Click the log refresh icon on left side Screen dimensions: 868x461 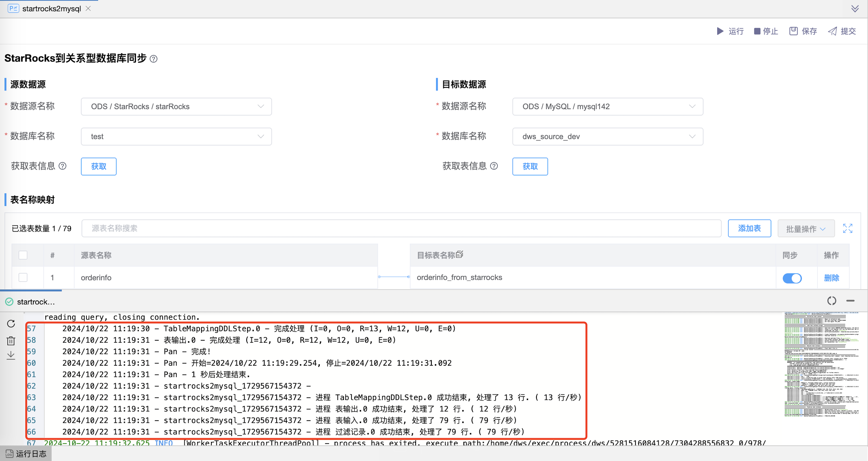11,324
